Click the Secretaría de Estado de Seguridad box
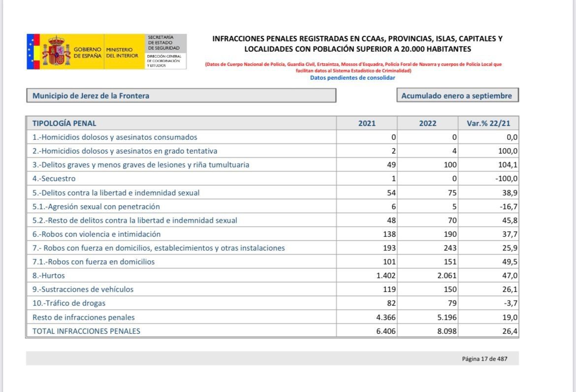Screen dimensions: 576x392 coord(166,42)
